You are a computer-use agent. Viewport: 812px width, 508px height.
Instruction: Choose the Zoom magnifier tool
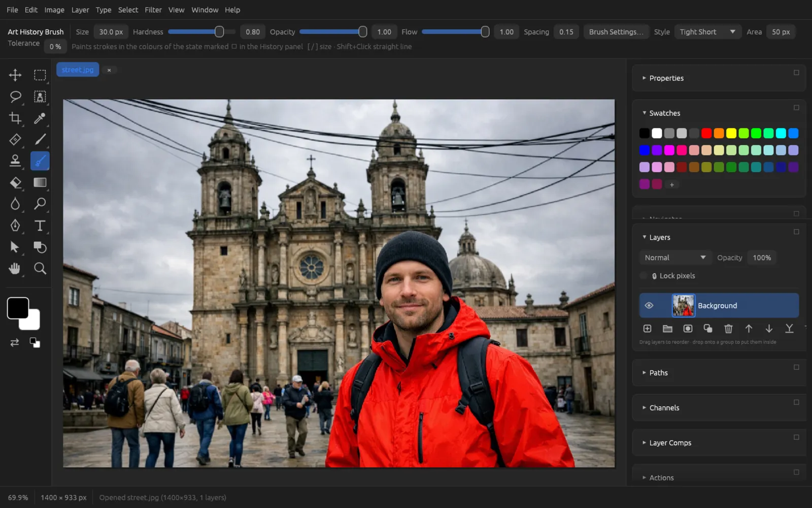pyautogui.click(x=40, y=268)
